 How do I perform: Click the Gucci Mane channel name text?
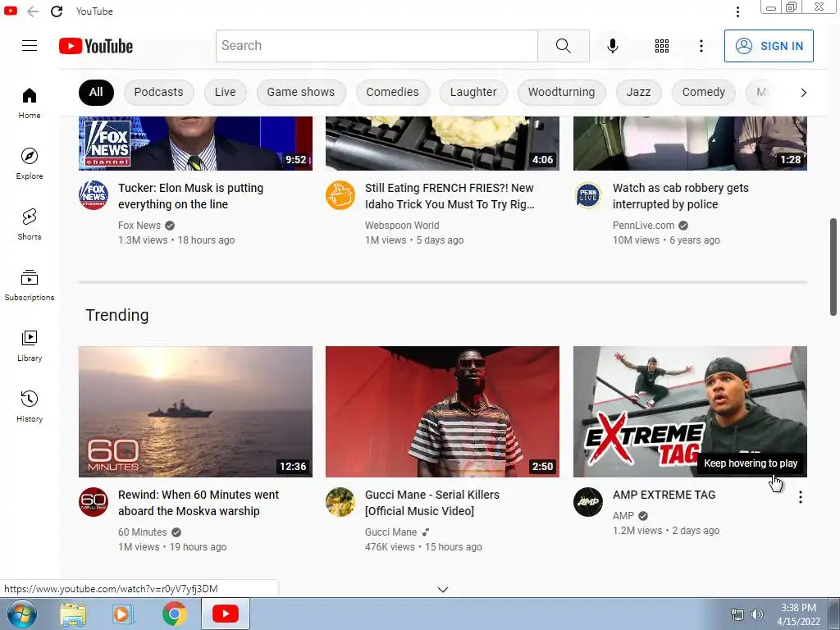[x=390, y=532]
